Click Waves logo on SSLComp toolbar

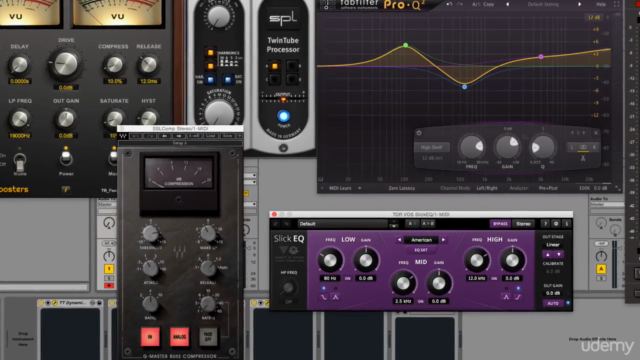click(x=123, y=136)
